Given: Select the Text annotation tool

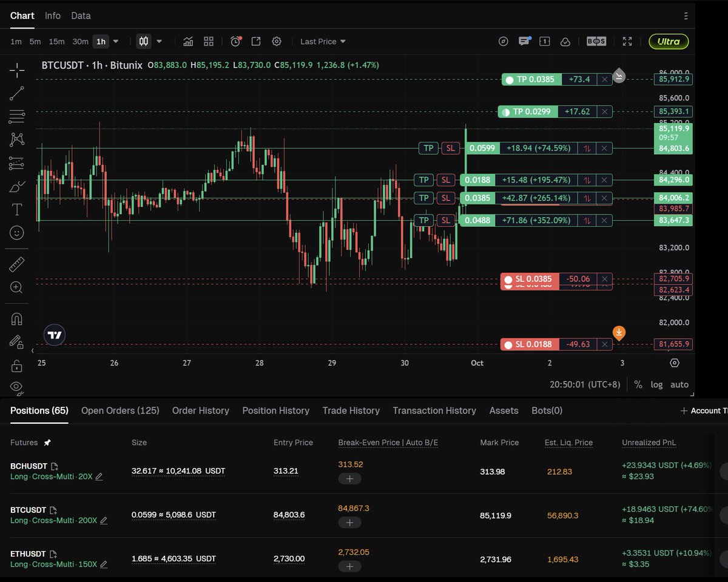Looking at the screenshot, I should [x=17, y=210].
